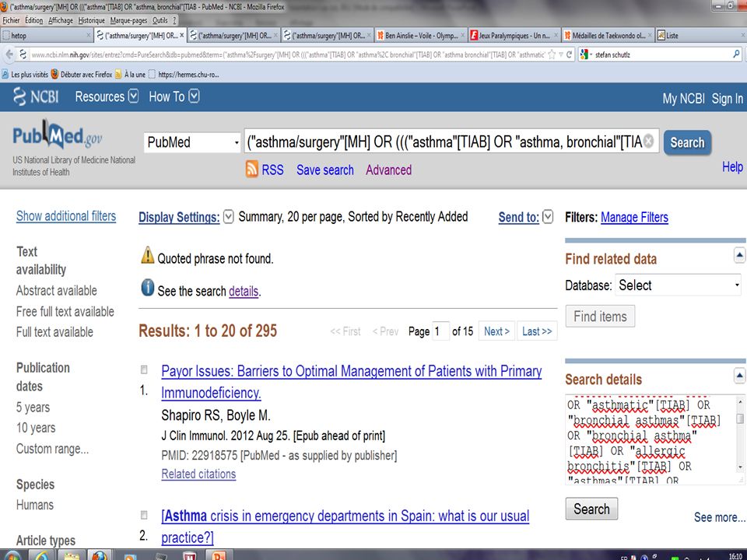Clear the search box with the X icon
Viewport: 747px width, 560px height.
[x=648, y=141]
